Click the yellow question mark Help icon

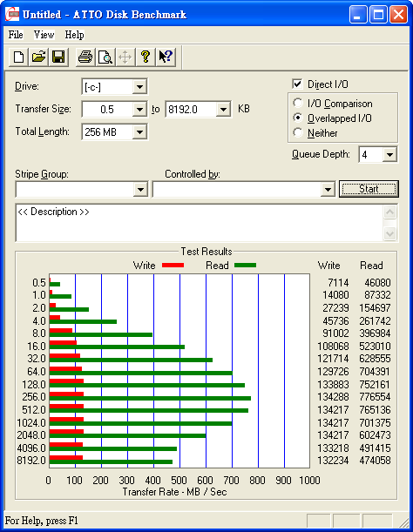(146, 57)
